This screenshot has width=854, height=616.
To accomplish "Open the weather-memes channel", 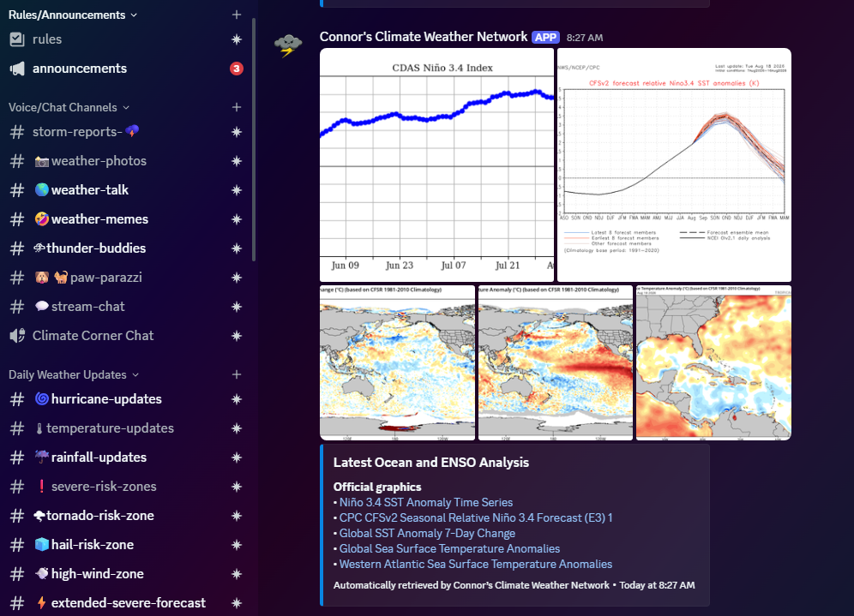I will pos(124,219).
